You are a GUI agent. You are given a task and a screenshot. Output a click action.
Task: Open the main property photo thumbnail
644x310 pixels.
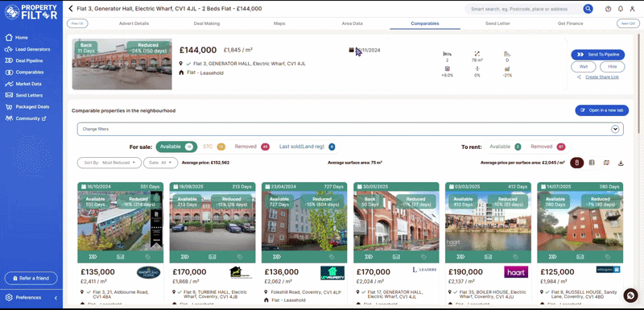coord(122,64)
